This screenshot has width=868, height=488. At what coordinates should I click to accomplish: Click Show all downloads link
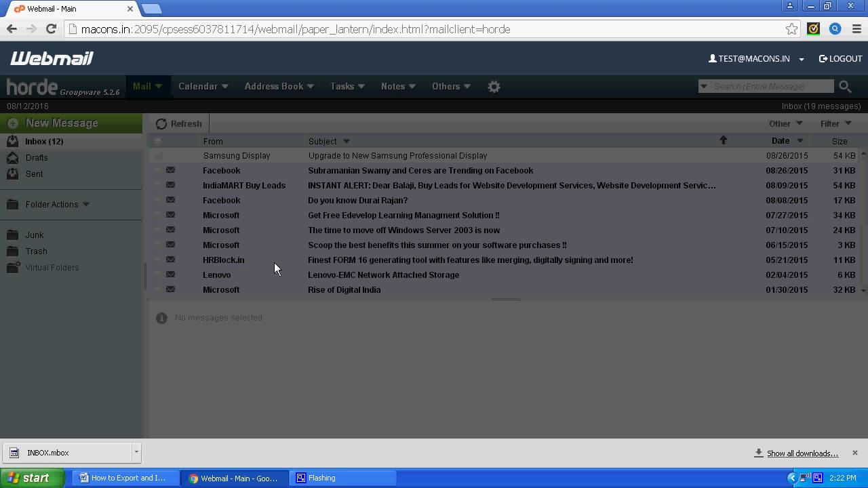802,453
